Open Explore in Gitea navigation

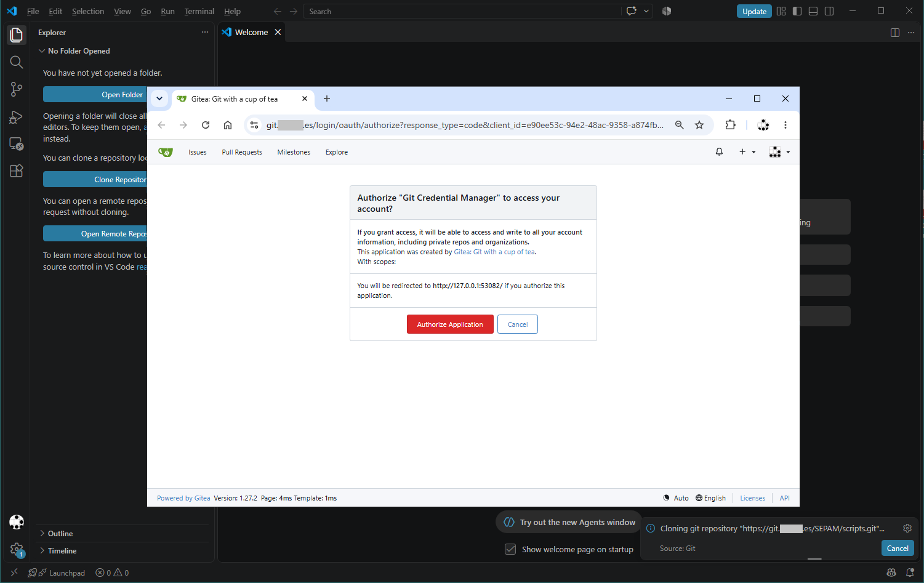pyautogui.click(x=337, y=152)
